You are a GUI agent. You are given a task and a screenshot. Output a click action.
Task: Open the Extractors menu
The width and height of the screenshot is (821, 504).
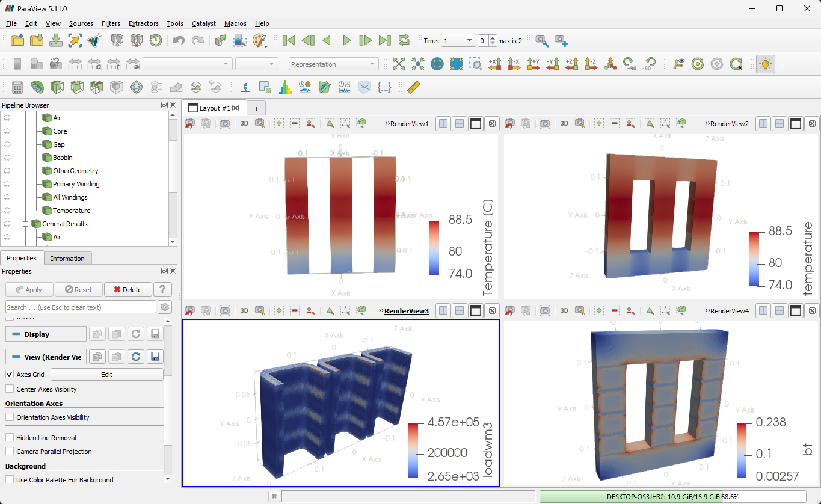(144, 23)
